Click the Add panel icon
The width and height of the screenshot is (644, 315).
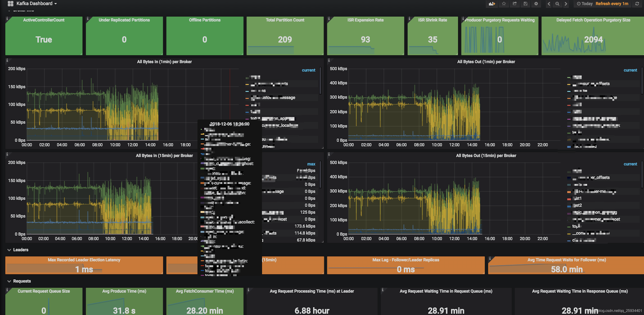[x=492, y=4]
